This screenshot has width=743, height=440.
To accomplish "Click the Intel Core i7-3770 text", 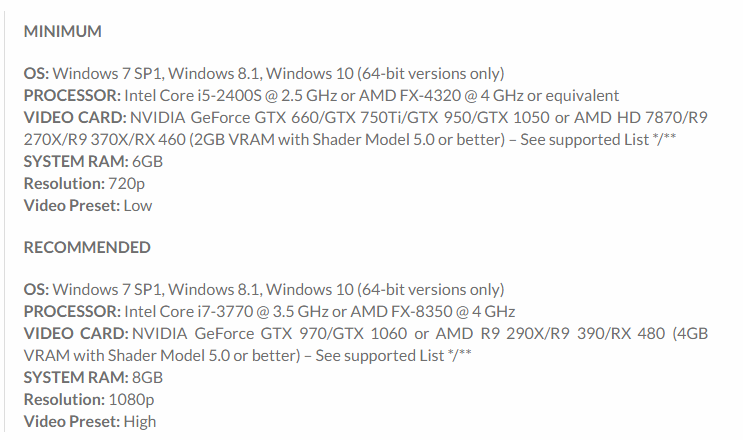I will (x=189, y=312).
